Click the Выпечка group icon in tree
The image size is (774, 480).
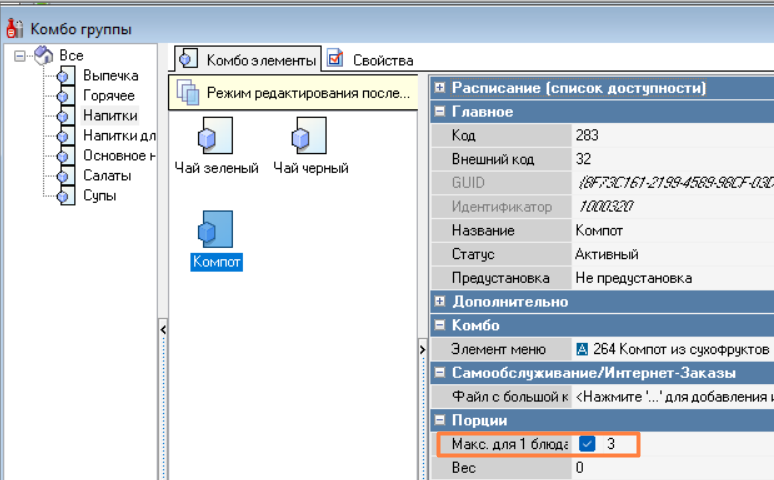pyautogui.click(x=67, y=76)
